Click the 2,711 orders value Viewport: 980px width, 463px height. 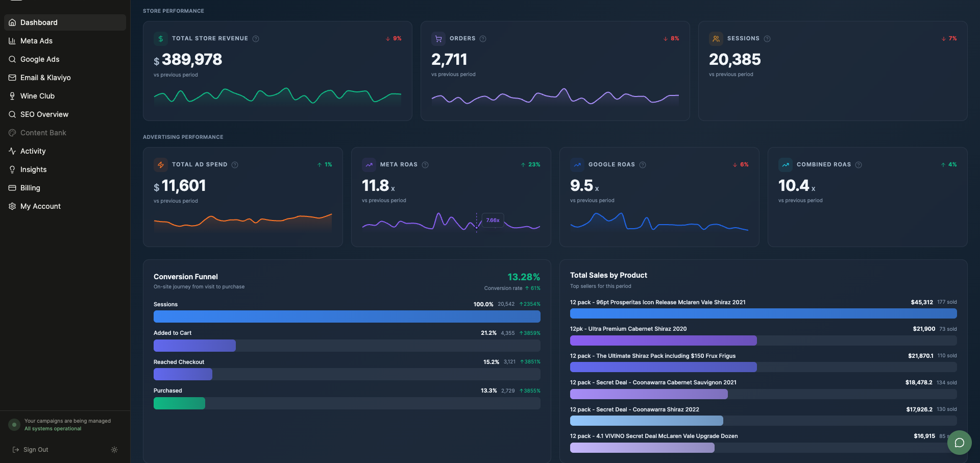(x=449, y=60)
